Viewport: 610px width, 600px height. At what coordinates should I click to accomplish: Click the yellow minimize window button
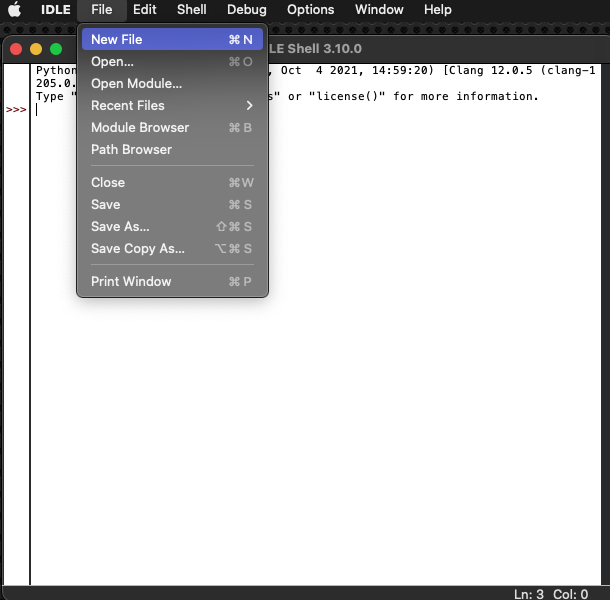(x=35, y=48)
